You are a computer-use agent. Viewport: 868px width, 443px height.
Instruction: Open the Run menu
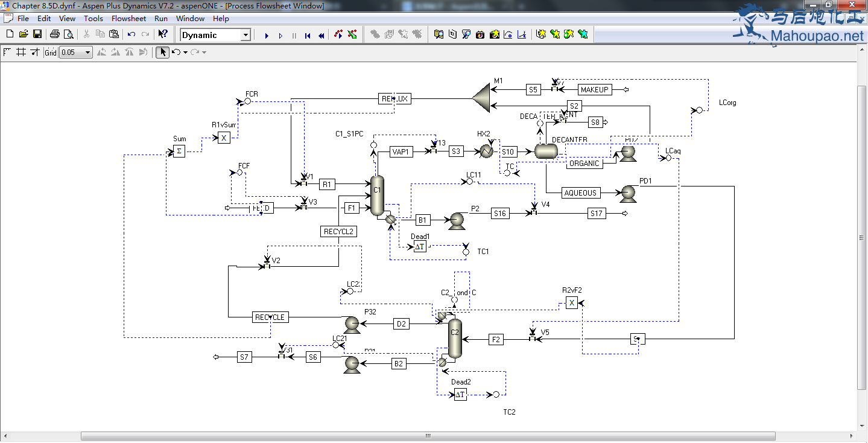tap(161, 19)
